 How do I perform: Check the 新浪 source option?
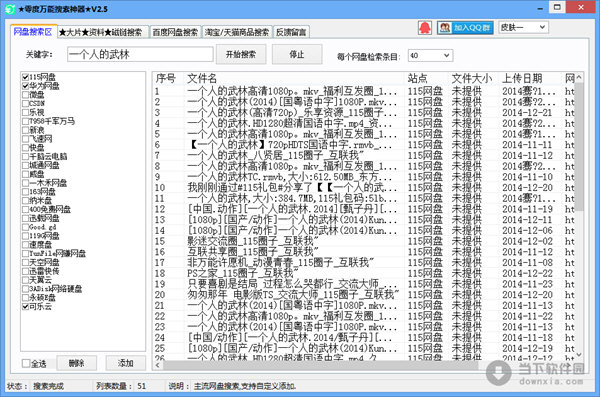[25, 130]
